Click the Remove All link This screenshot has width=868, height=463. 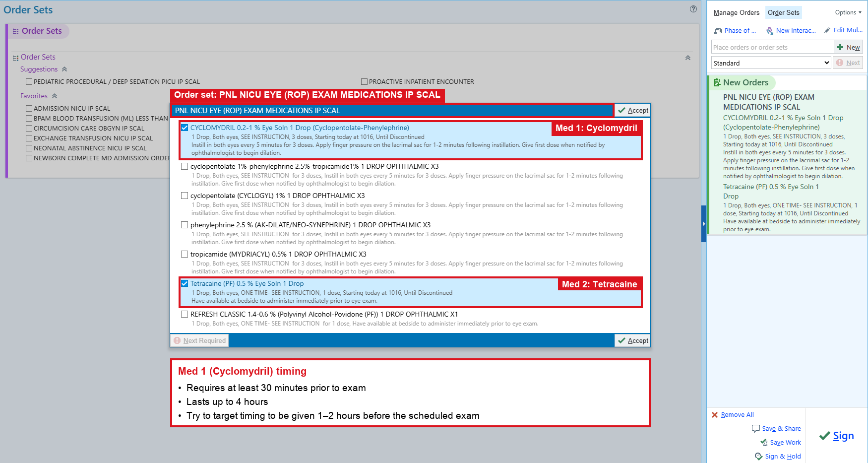pyautogui.click(x=737, y=415)
